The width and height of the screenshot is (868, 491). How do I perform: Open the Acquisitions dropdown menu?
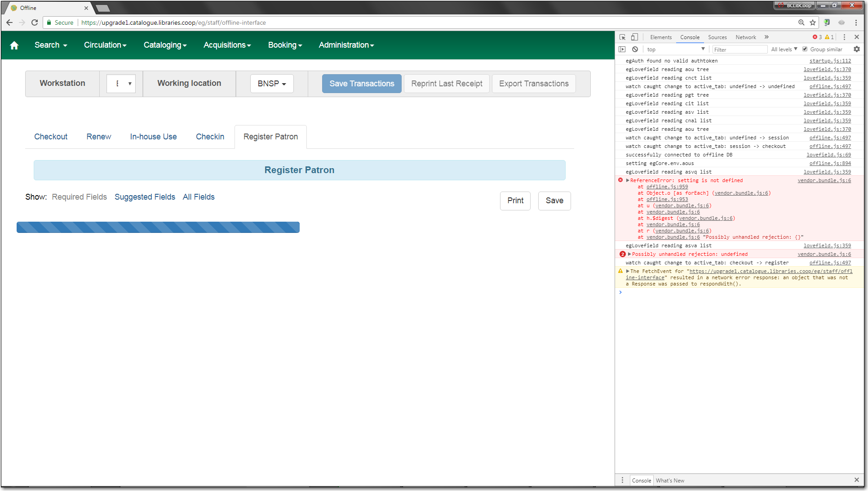tap(227, 45)
